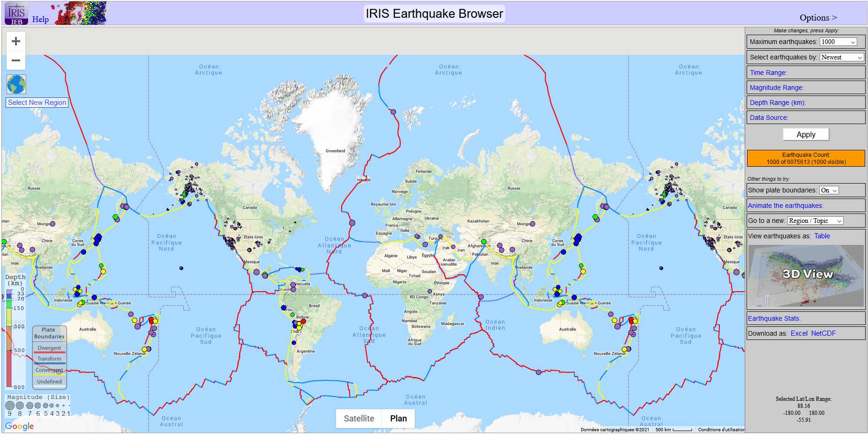Switch map to Plan view
This screenshot has height=435, width=868.
(398, 419)
